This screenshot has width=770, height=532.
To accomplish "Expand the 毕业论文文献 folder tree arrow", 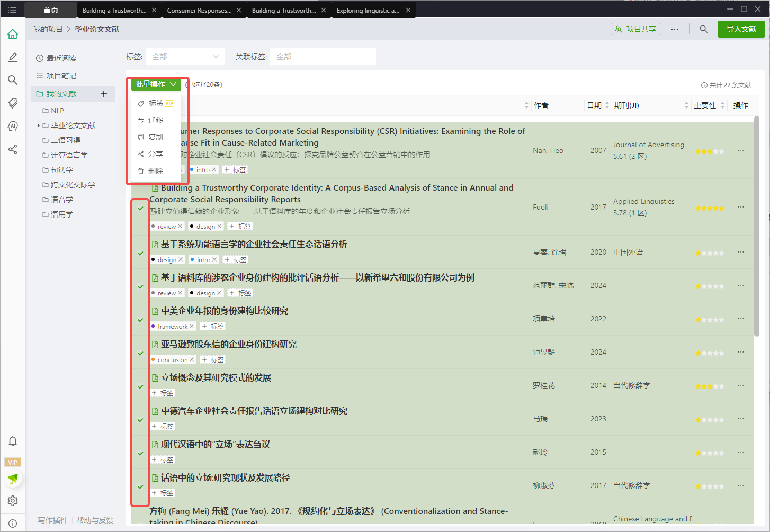I will 39,125.
